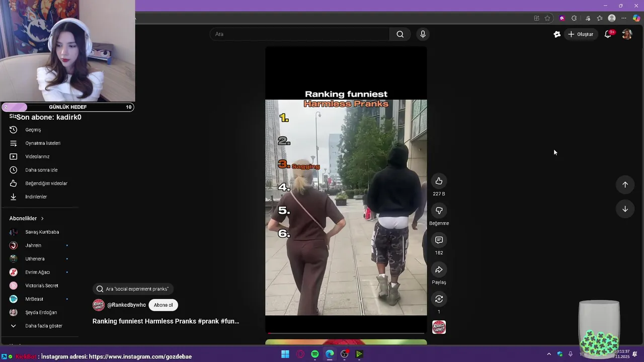Viewport: 644px width, 362px height.
Task: Click the "social experiment pranks" search suggestion
Action: [x=133, y=289]
